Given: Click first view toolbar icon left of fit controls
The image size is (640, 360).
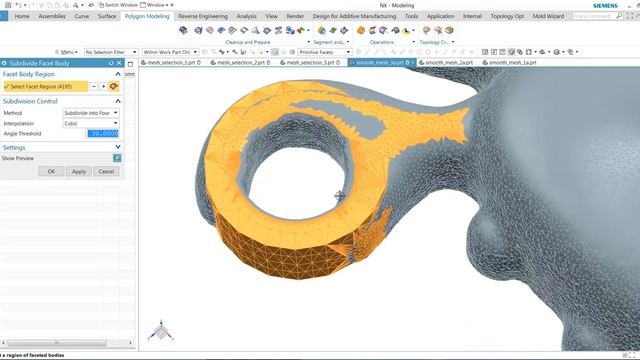Looking at the screenshot, I should click(x=485, y=52).
